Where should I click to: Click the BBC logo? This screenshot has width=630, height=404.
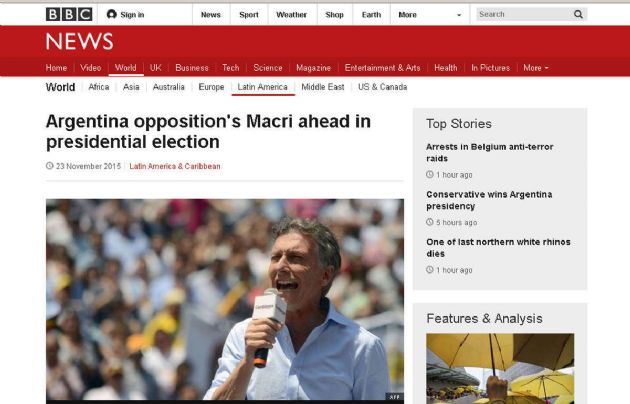69,14
